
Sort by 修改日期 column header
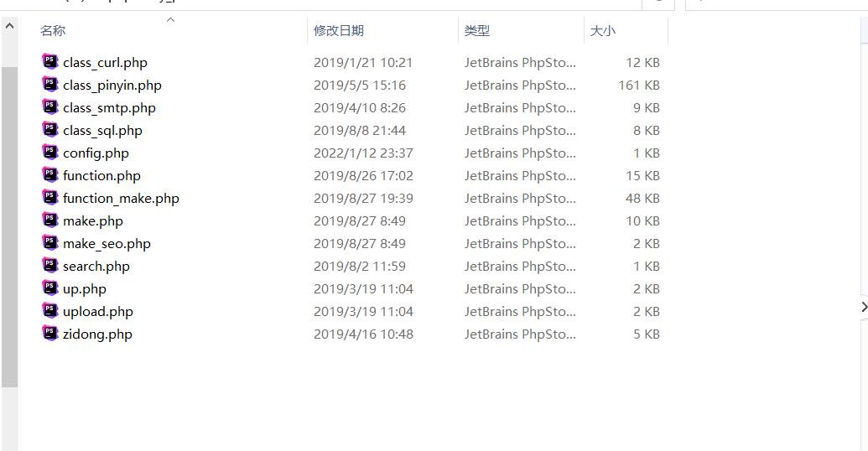click(x=339, y=31)
